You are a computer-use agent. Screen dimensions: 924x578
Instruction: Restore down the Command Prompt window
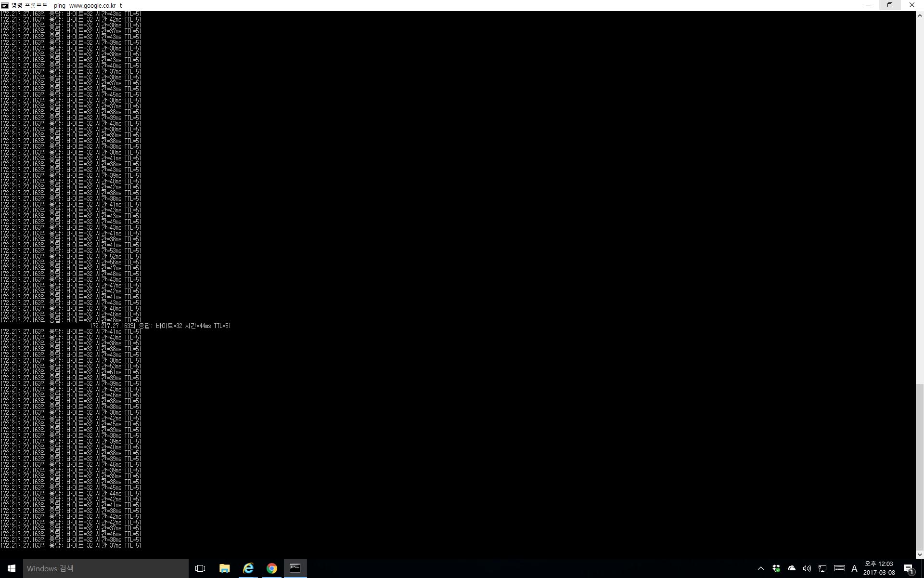coord(890,5)
